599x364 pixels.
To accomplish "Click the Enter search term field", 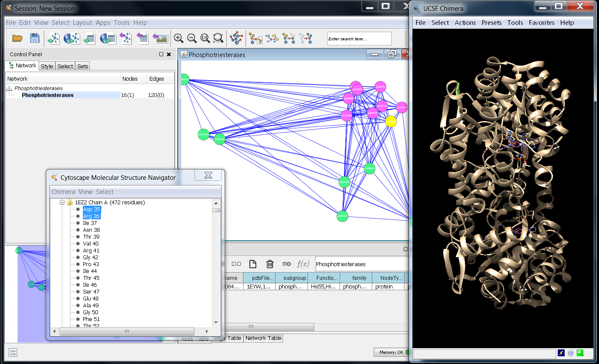I will 359,39.
